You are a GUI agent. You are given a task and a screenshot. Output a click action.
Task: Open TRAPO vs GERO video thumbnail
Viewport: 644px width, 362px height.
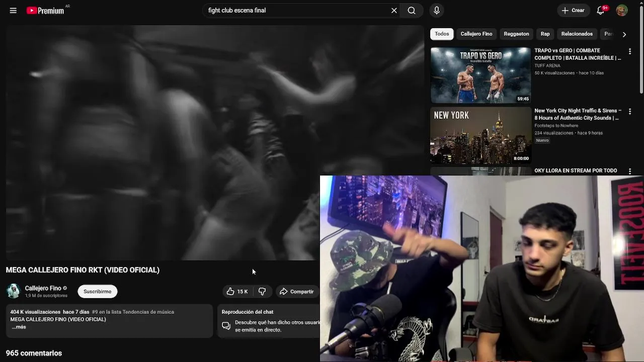[x=480, y=75]
